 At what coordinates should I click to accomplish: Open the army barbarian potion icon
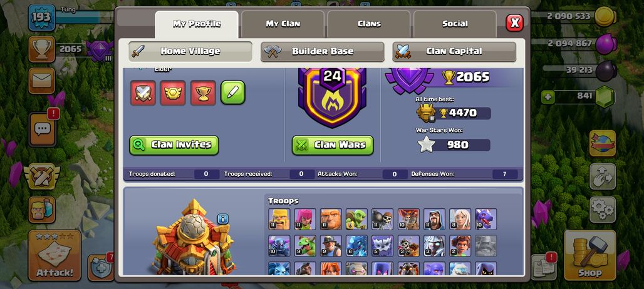tap(41, 210)
